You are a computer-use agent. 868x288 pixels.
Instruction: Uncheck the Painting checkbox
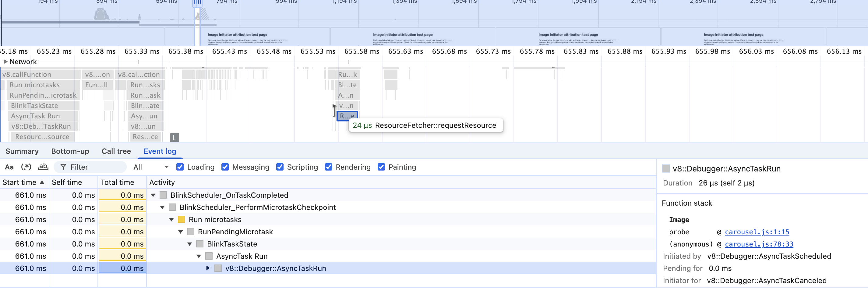click(381, 167)
